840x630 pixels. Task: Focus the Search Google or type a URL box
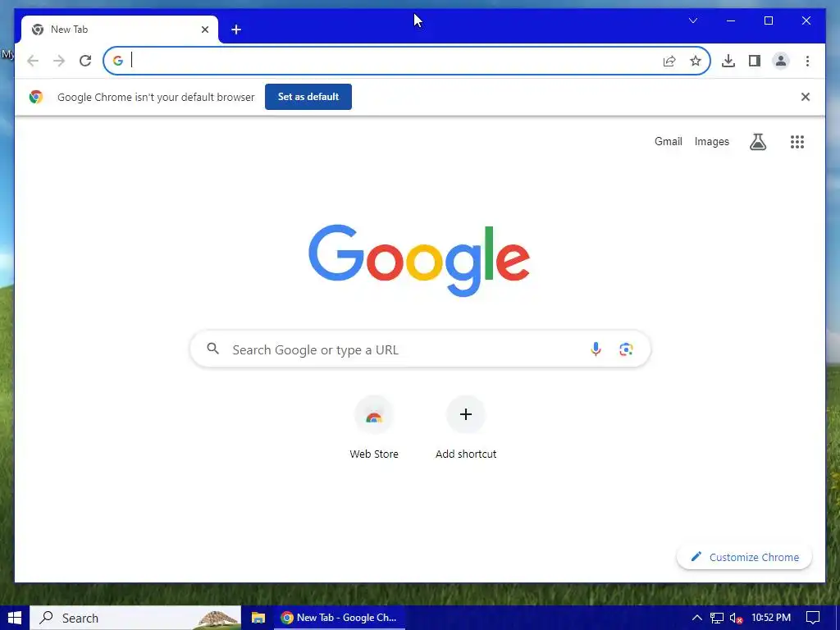[x=420, y=349]
